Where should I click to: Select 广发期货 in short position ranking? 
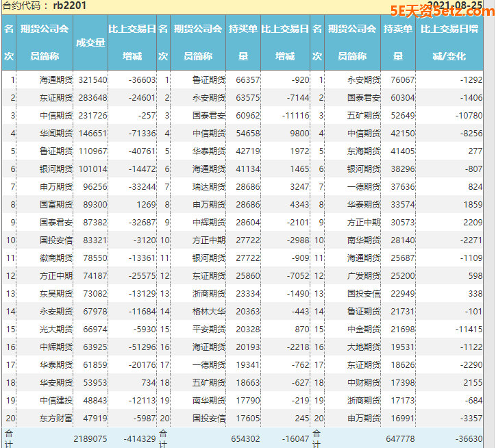[364, 276]
